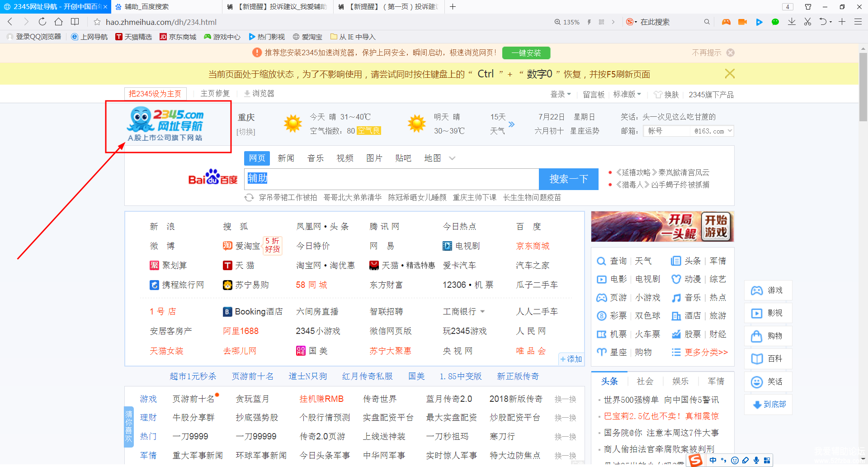Open the 京东商城 site link
The height and width of the screenshot is (467, 868).
(x=533, y=246)
